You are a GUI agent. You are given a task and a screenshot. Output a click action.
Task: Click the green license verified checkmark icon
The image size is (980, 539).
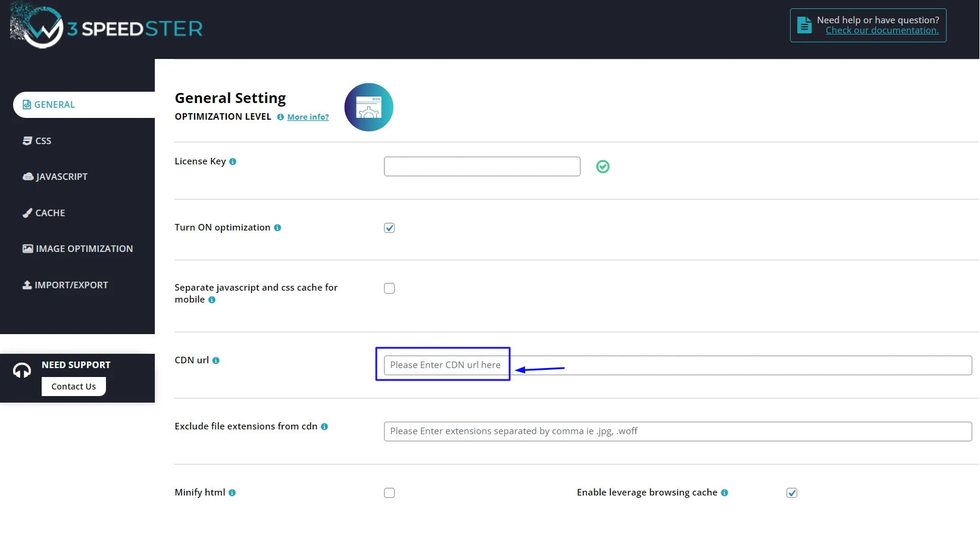tap(603, 167)
